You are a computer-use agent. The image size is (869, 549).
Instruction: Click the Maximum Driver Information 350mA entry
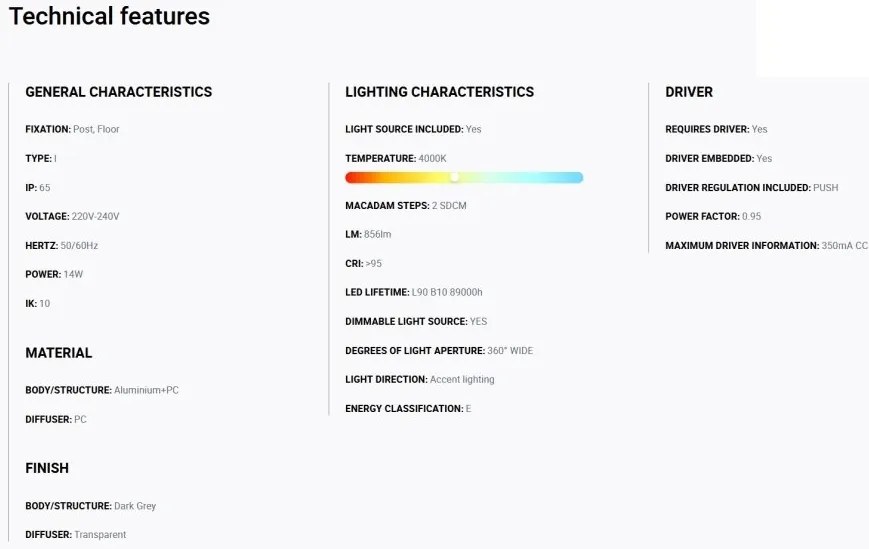click(x=766, y=245)
